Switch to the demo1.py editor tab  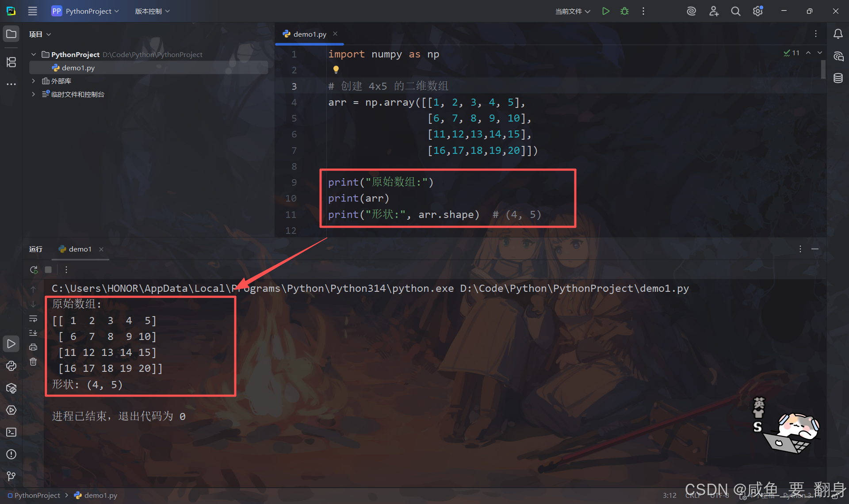point(309,34)
